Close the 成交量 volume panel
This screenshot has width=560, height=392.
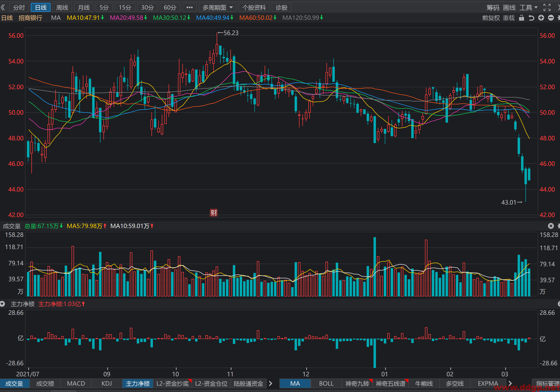click(551, 226)
